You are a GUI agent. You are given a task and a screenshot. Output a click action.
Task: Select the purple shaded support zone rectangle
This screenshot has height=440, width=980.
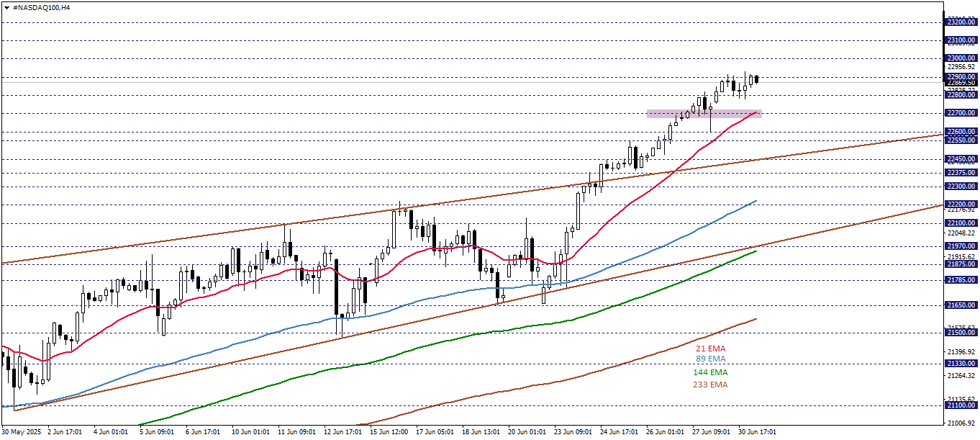tap(704, 114)
